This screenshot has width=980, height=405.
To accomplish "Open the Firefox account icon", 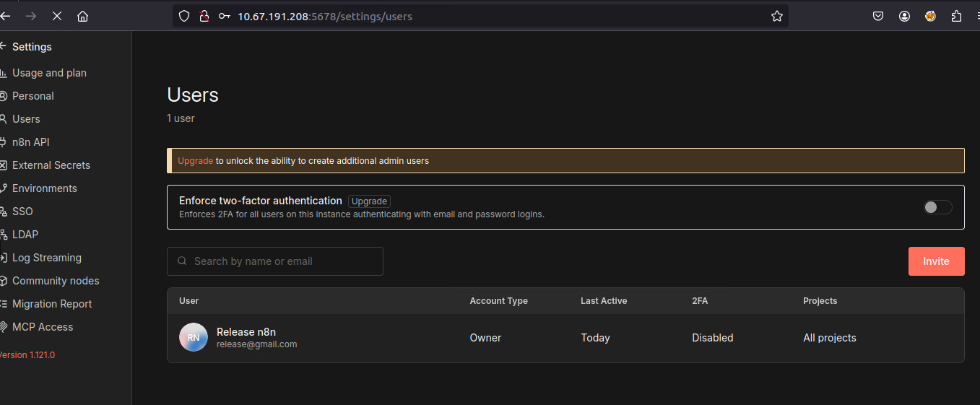I will (x=904, y=16).
